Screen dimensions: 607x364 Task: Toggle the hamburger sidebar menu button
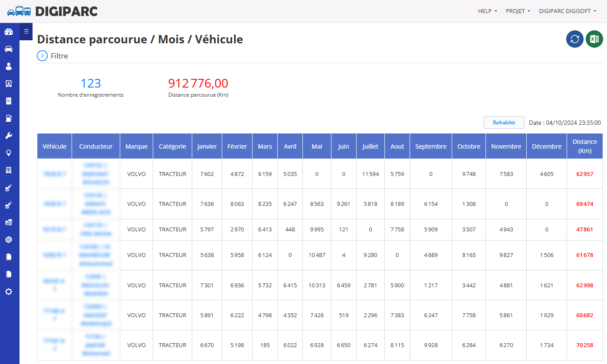tap(26, 32)
